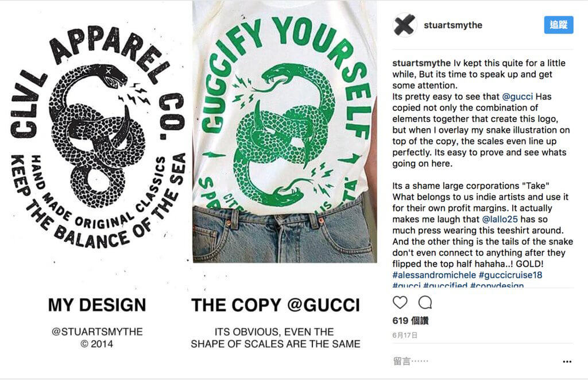Select the MY DESIGN heading text
This screenshot has height=380, width=588.
click(97, 305)
